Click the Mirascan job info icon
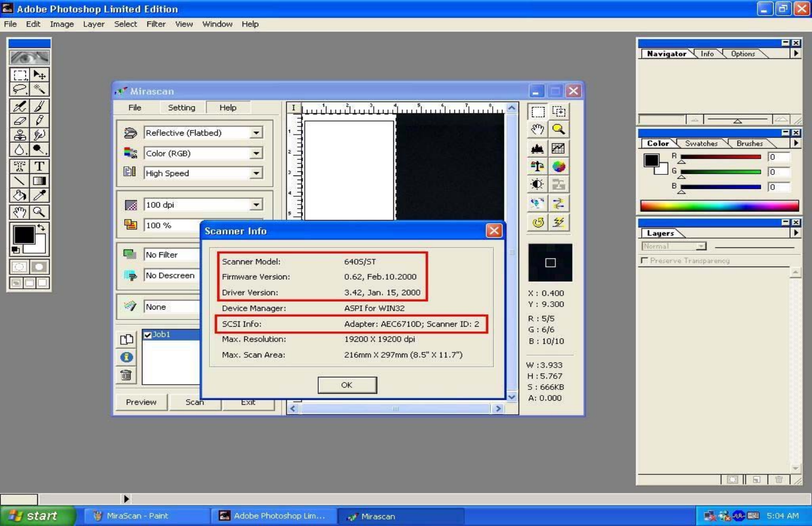This screenshot has height=526, width=812. pos(126,357)
